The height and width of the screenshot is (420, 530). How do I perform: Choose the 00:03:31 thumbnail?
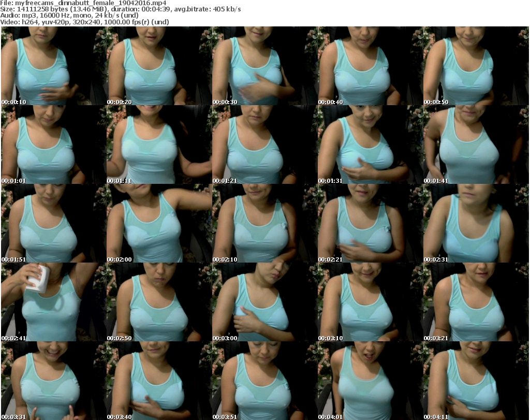(54, 381)
